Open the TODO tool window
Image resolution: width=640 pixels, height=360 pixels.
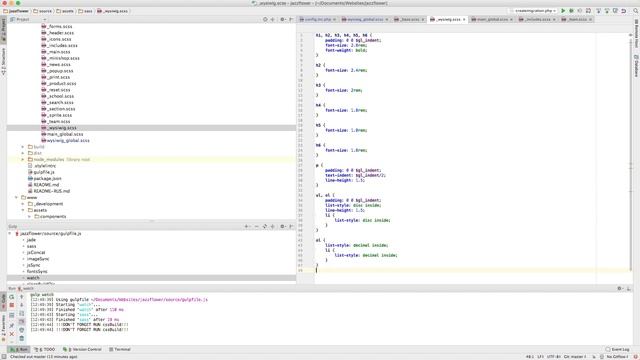[44, 349]
